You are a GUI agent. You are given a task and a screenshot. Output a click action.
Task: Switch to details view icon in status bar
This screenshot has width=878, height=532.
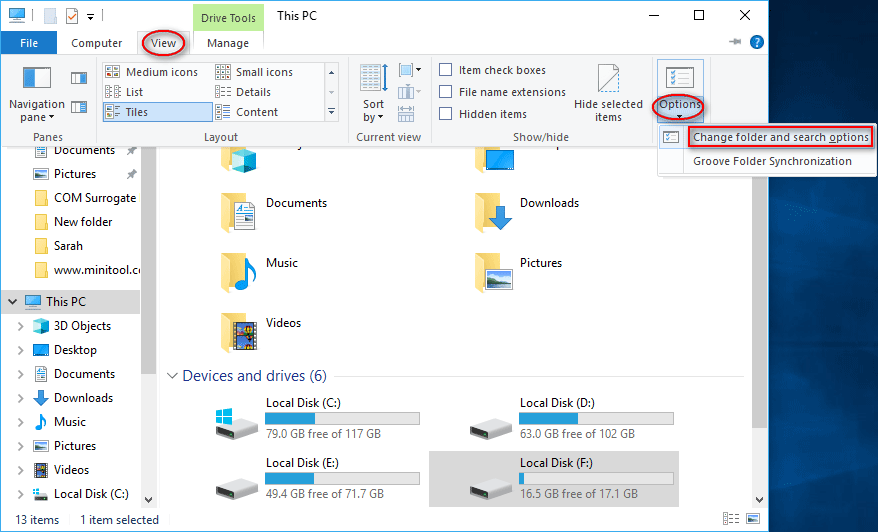731,519
